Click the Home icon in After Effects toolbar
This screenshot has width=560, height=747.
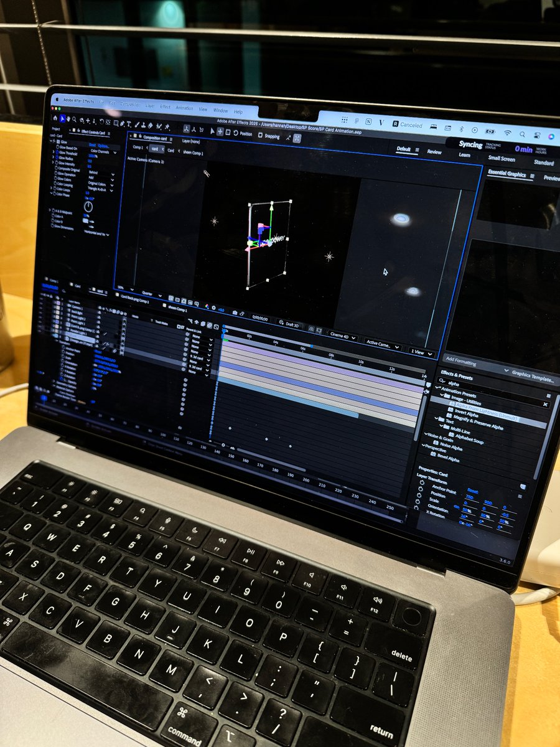55,118
